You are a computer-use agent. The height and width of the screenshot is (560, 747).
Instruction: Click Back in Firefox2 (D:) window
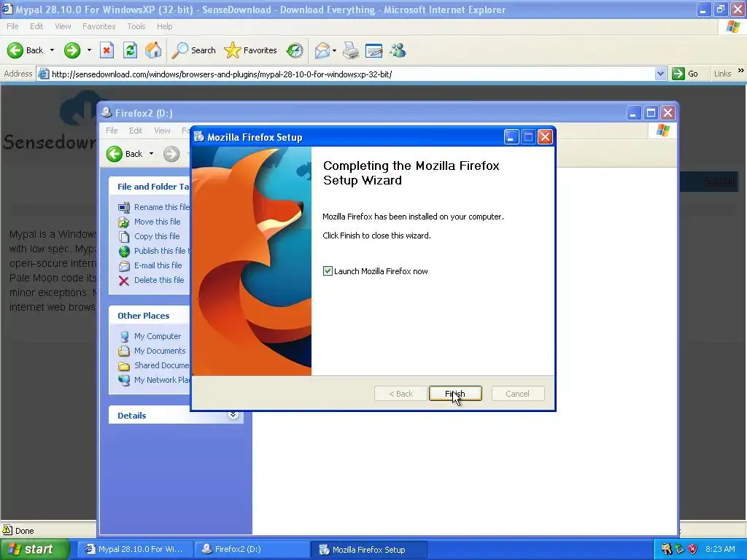pos(125,154)
